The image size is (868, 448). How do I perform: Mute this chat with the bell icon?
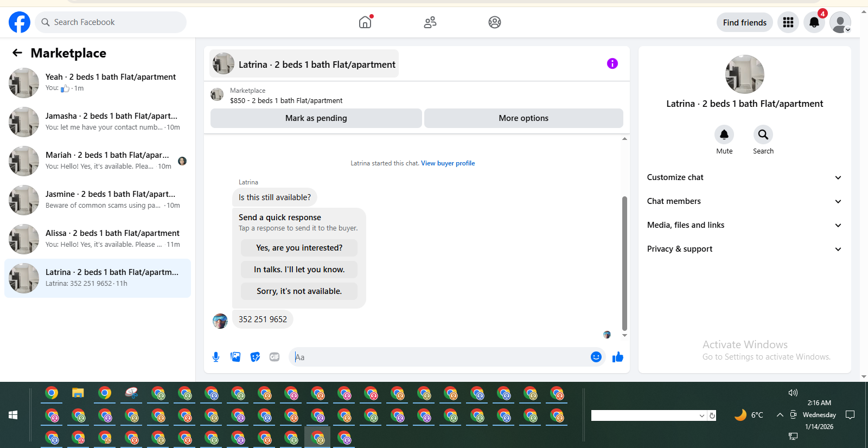coord(724,135)
